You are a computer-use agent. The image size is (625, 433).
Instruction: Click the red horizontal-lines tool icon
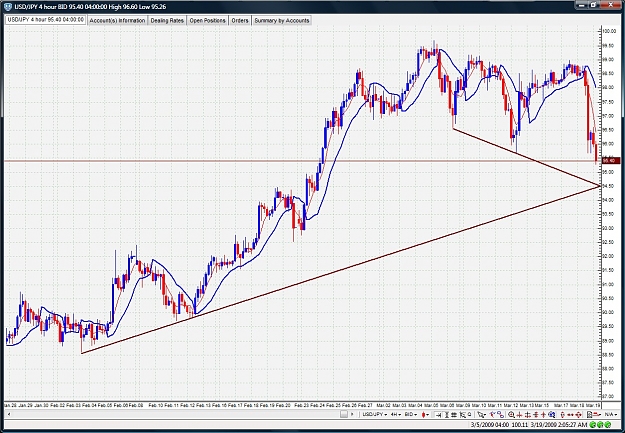coord(535,415)
